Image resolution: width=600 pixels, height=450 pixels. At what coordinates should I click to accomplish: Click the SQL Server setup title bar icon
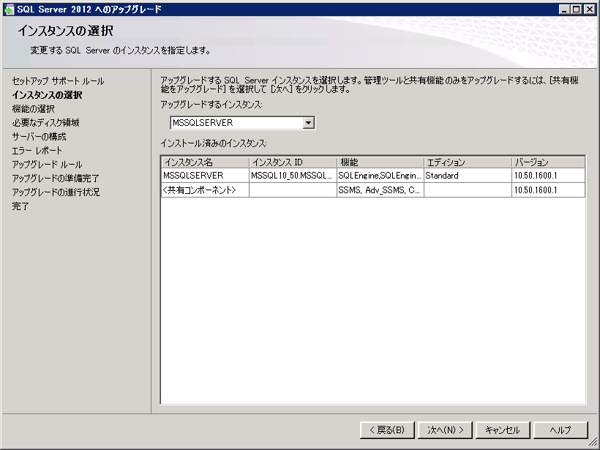9,9
